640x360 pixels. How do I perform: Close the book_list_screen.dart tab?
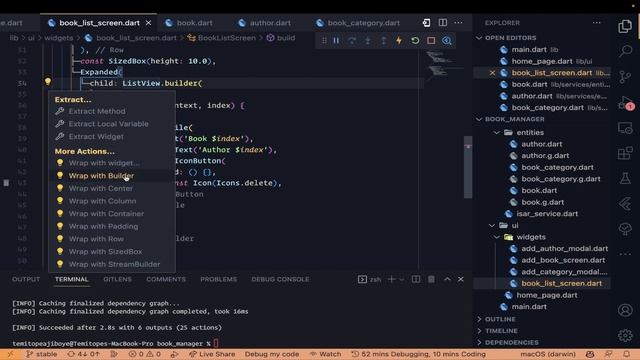pos(148,23)
